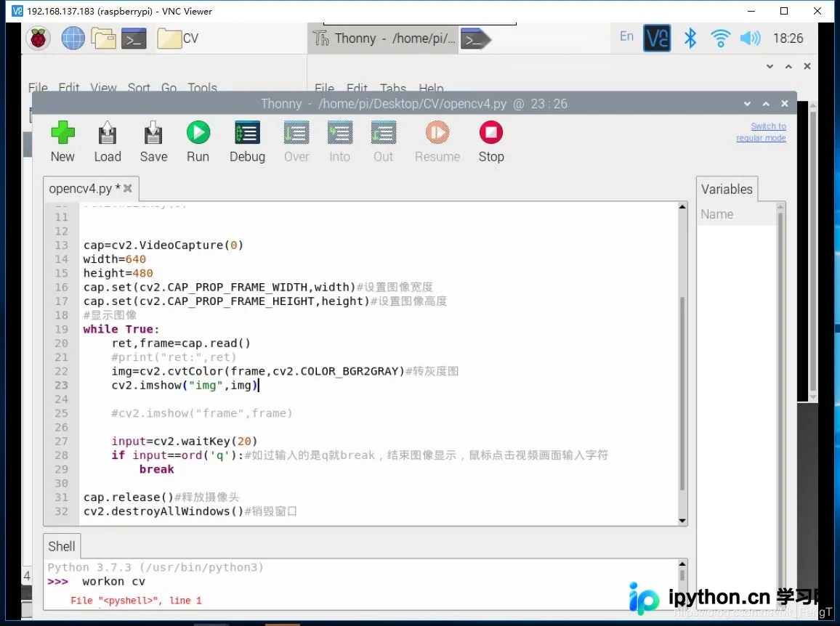Click the commented #cv2.imshow("frame",frame) line
This screenshot has height=626, width=840.
202,413
